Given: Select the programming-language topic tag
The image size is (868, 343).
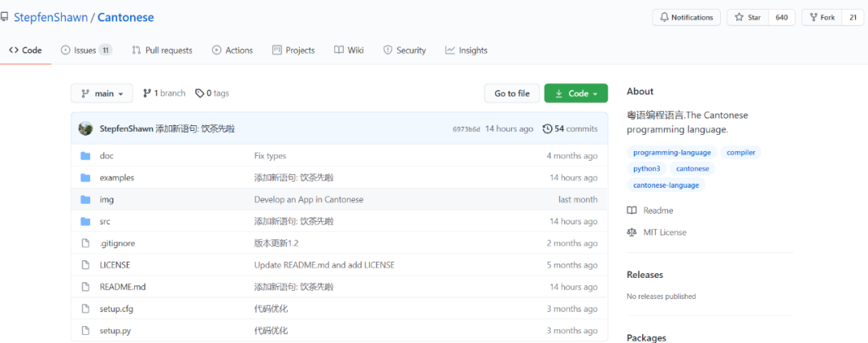Looking at the screenshot, I should tap(672, 153).
